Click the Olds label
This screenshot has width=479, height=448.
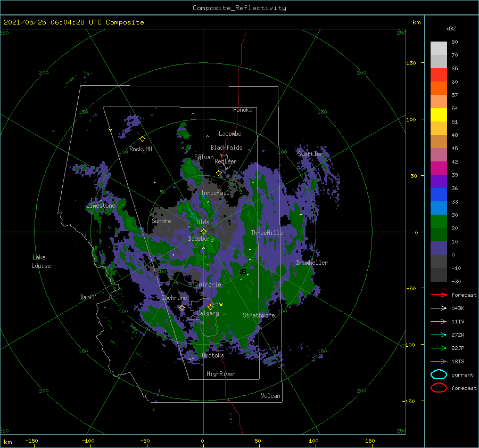203,222
